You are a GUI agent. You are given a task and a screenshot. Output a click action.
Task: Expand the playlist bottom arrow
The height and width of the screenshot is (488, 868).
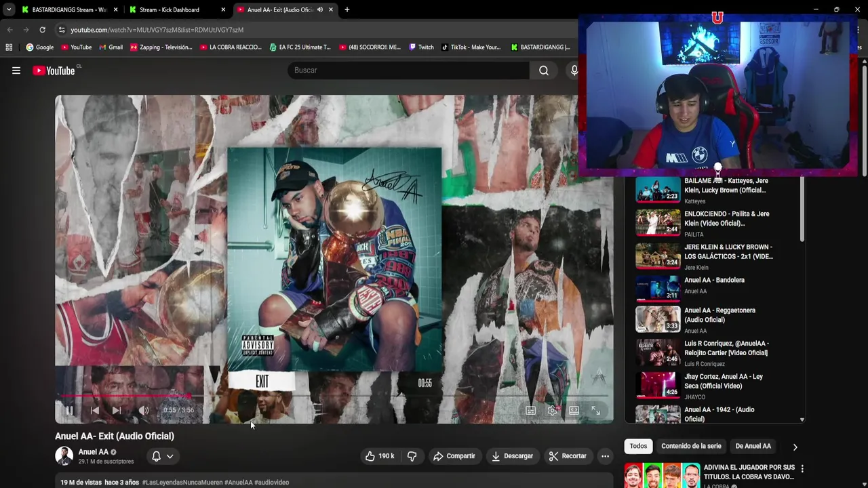pos(802,420)
